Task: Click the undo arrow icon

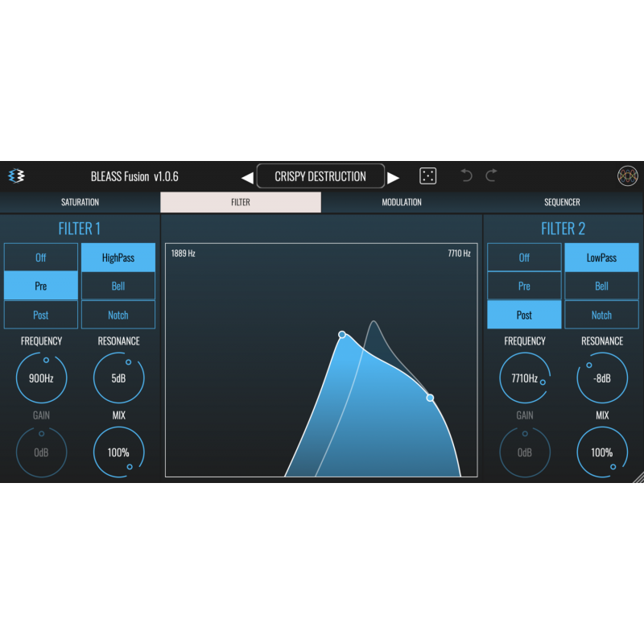Action: 466,175
